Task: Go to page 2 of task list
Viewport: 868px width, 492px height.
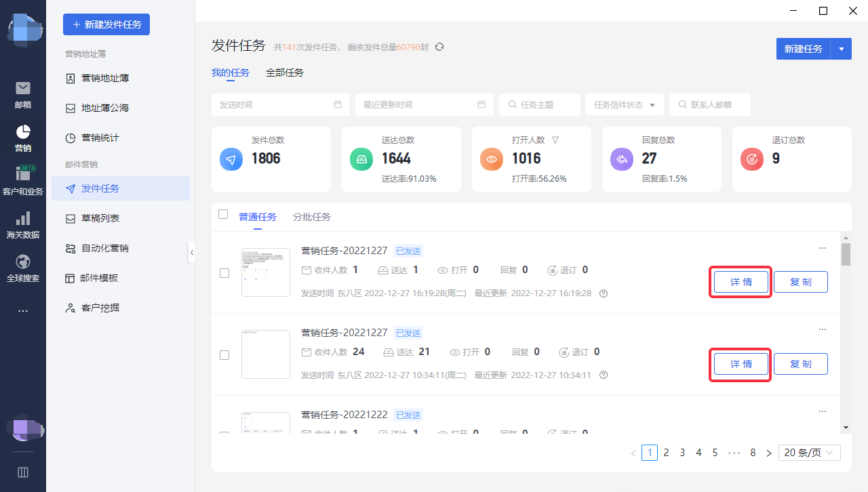Action: [666, 453]
